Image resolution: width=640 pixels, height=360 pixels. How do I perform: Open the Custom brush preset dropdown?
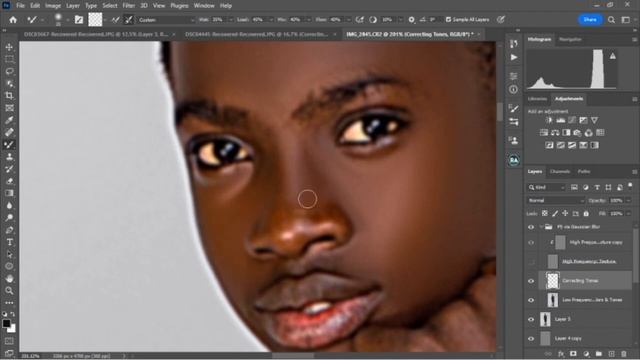pyautogui.click(x=166, y=20)
